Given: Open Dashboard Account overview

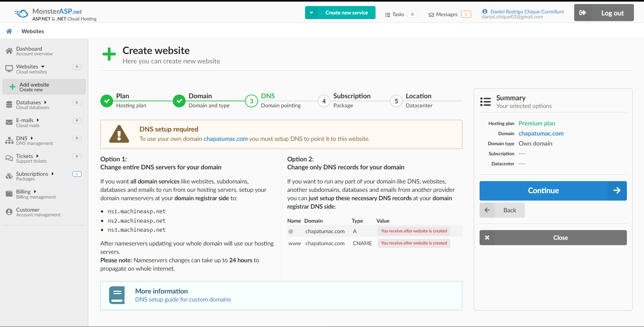Looking at the screenshot, I should pos(44,51).
